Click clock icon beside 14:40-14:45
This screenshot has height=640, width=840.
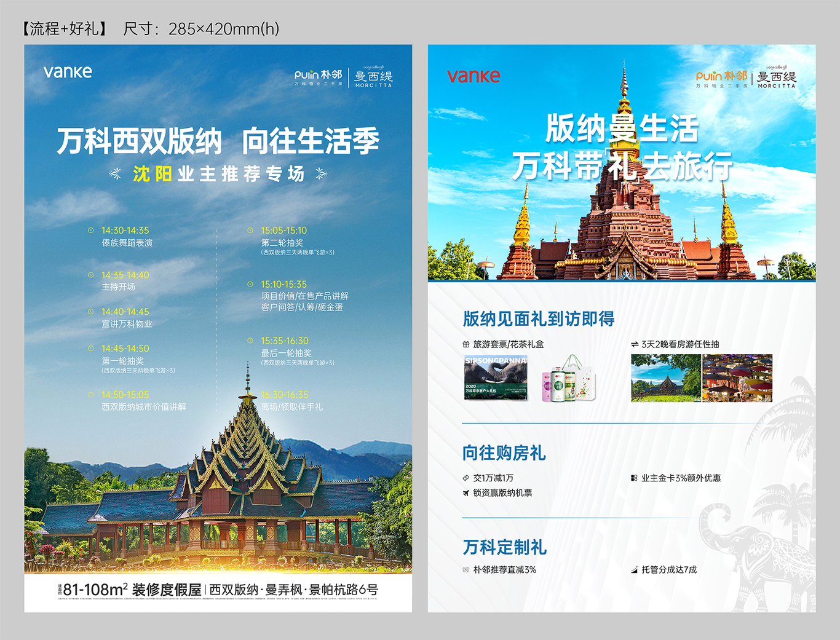pyautogui.click(x=91, y=312)
